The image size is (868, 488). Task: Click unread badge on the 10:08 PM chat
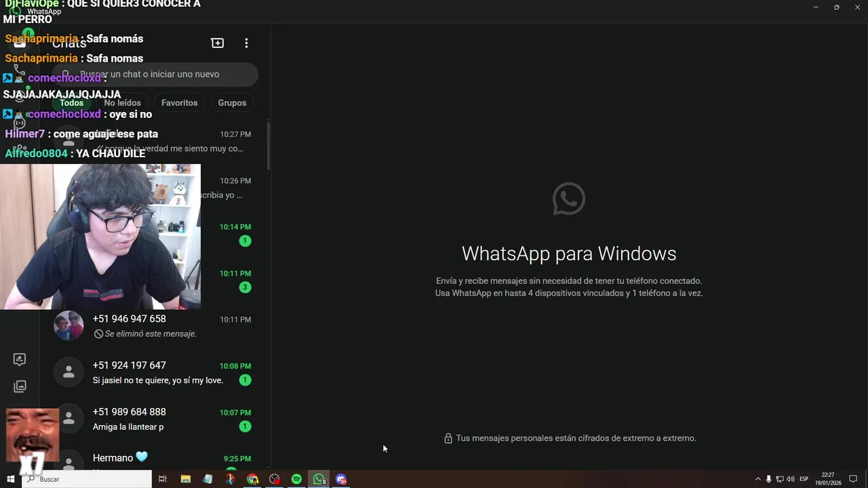(x=245, y=380)
